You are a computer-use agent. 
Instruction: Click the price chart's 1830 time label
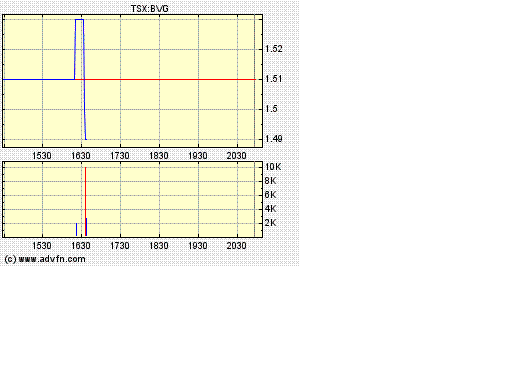(159, 156)
